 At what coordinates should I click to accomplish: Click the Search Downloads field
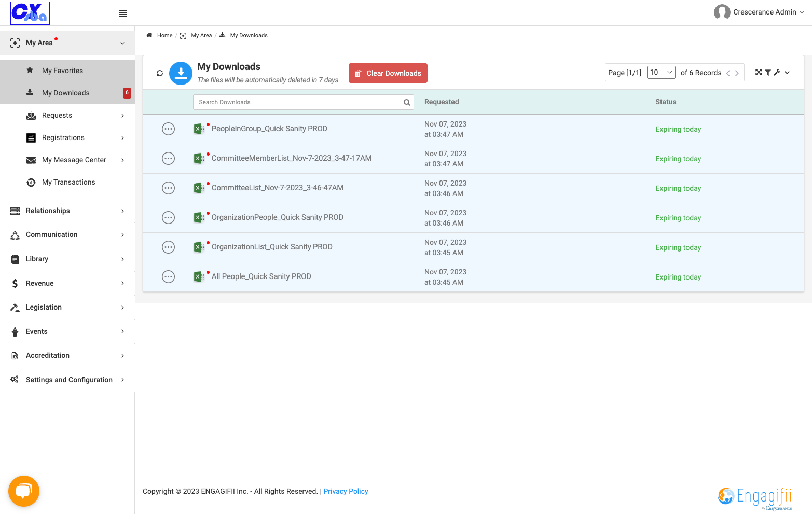click(303, 102)
